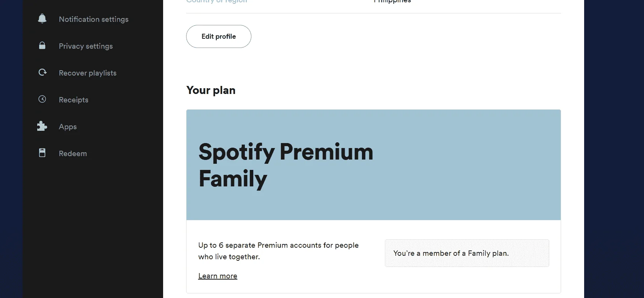
Task: Click the Philippines country value
Action: coord(392,2)
